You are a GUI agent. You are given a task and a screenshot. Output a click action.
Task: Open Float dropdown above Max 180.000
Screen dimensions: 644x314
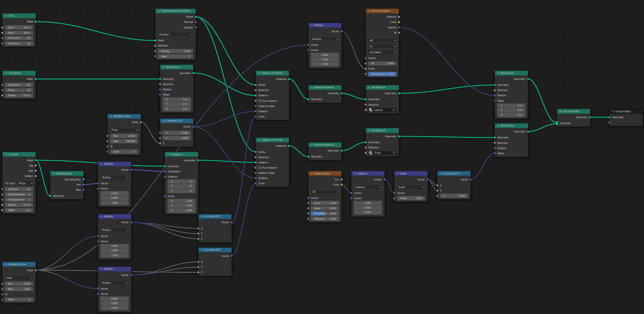pyautogui.click(x=124, y=130)
